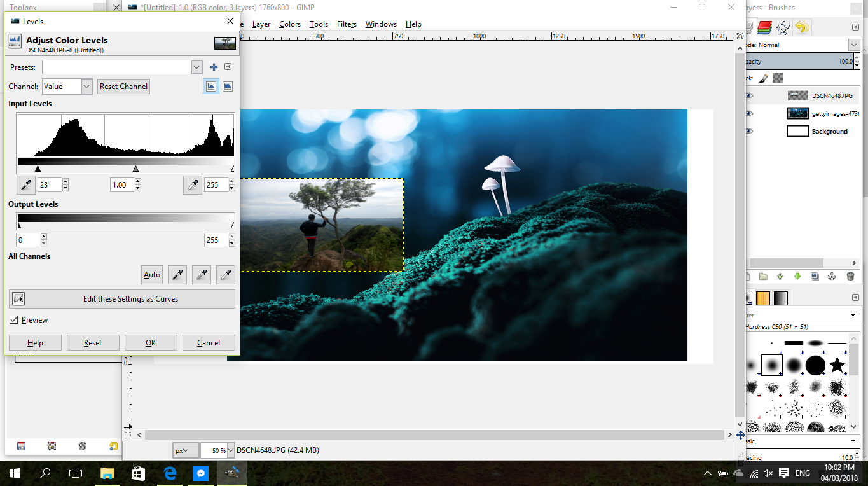This screenshot has width=868, height=486.
Task: Click the output levels low field showing 0
Action: click(28, 240)
